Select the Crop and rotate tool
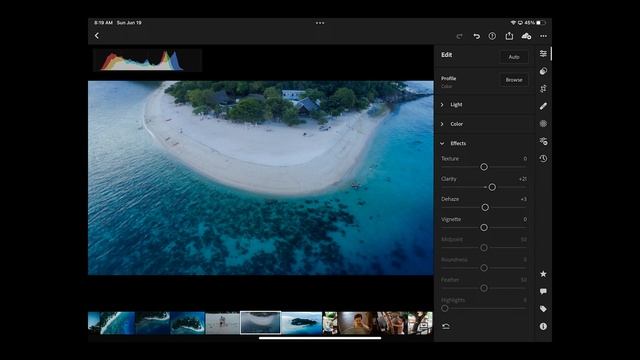This screenshot has height=360, width=640. click(x=543, y=89)
